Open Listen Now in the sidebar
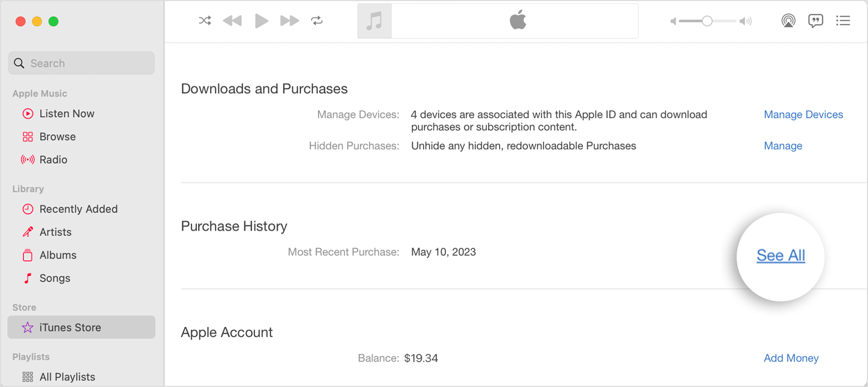The width and height of the screenshot is (868, 387). point(66,113)
